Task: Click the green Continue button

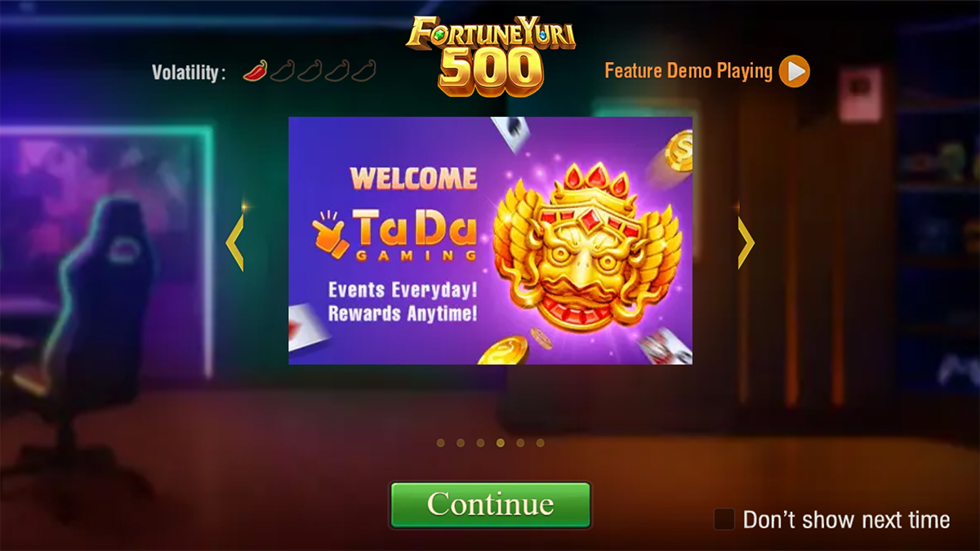Action: coord(490,504)
